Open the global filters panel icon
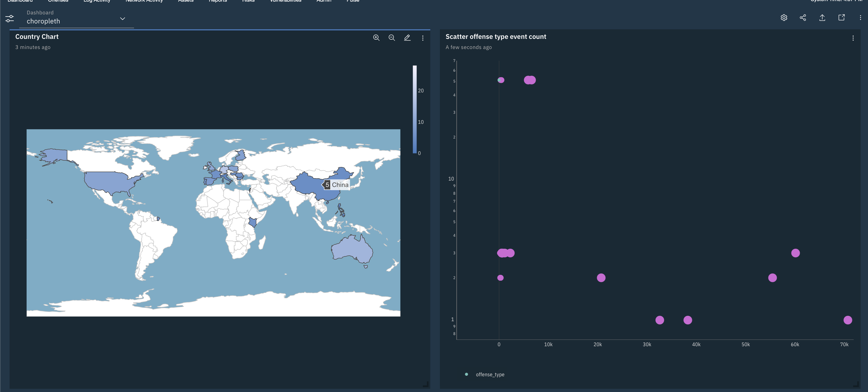The height and width of the screenshot is (392, 868). [x=9, y=19]
